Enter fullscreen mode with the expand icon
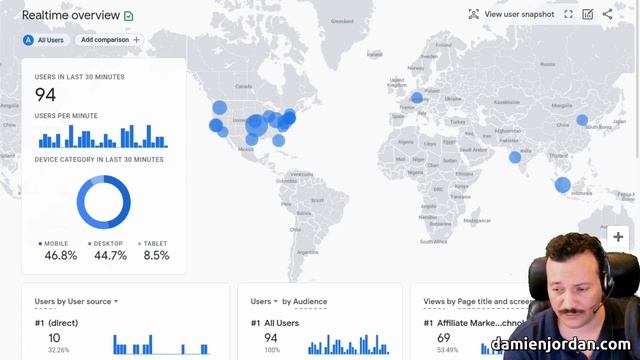This screenshot has width=640, height=360. (x=568, y=14)
